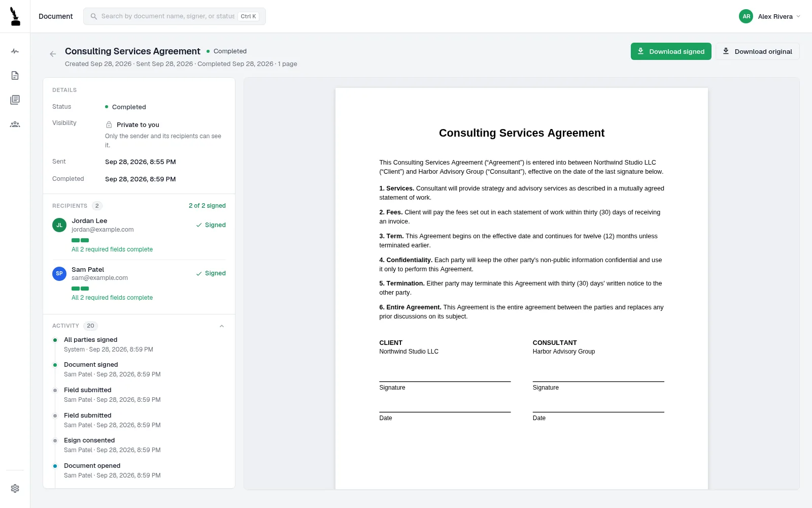Click sam@example.com email
812x508 pixels.
pyautogui.click(x=99, y=278)
